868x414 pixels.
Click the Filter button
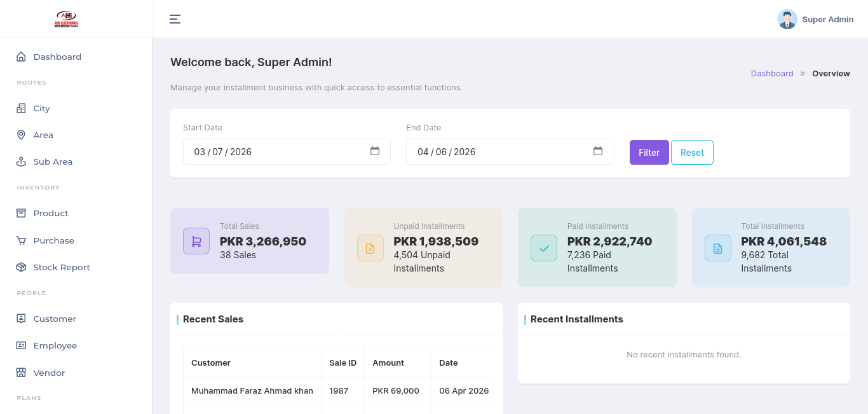pyautogui.click(x=649, y=152)
